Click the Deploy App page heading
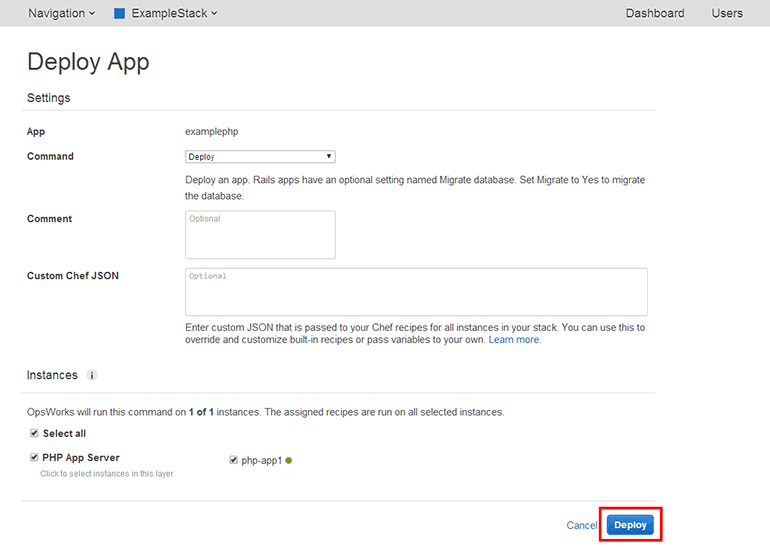This screenshot has width=770, height=547. (x=88, y=61)
